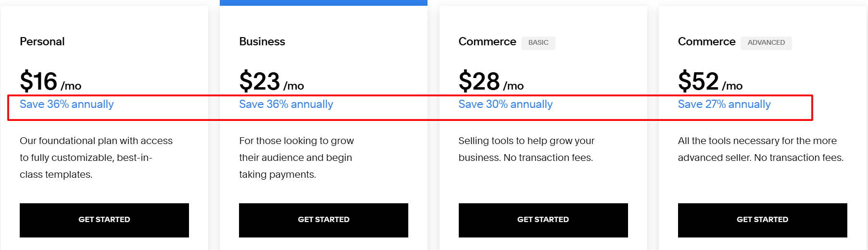This screenshot has width=868, height=250.
Task: Click Save 36% annually under Personal plan
Action: click(x=67, y=105)
